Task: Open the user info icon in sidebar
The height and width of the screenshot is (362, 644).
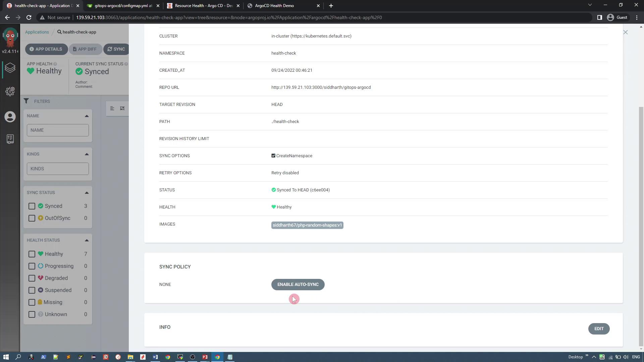Action: pyautogui.click(x=10, y=117)
